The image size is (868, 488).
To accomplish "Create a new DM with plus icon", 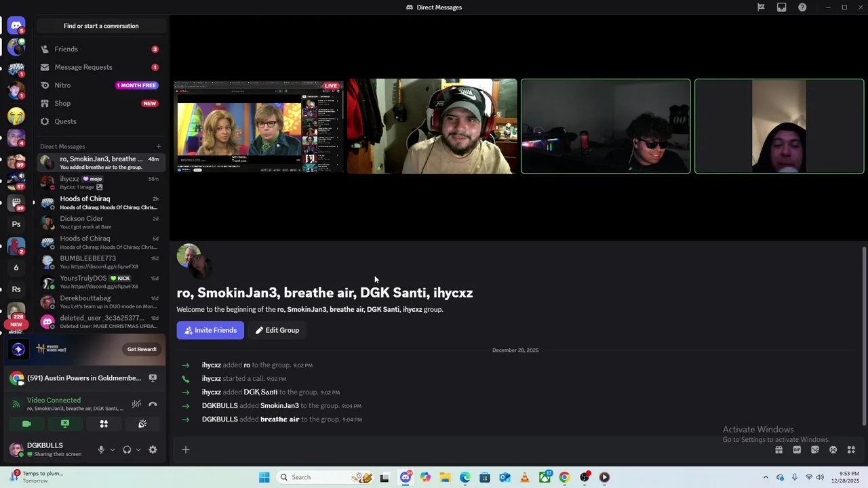I will (159, 146).
